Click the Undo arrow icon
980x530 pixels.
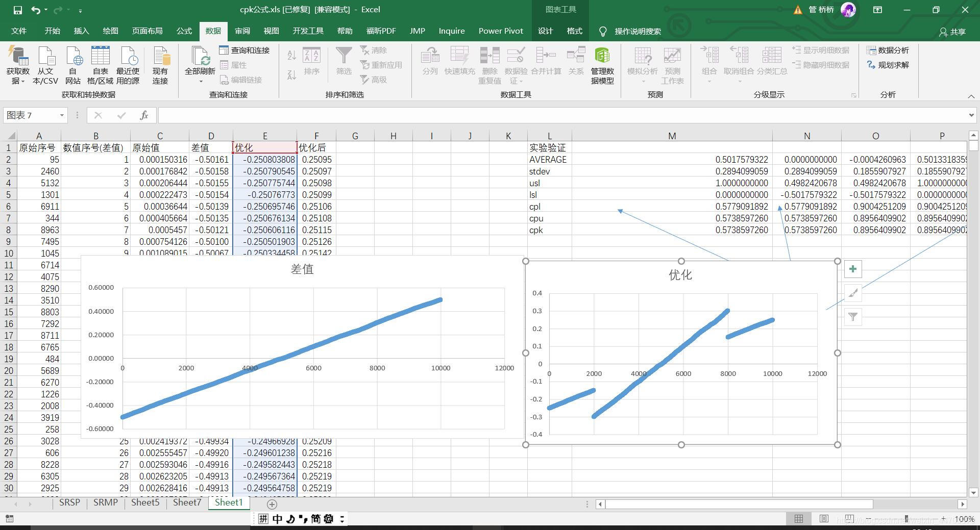[x=35, y=10]
